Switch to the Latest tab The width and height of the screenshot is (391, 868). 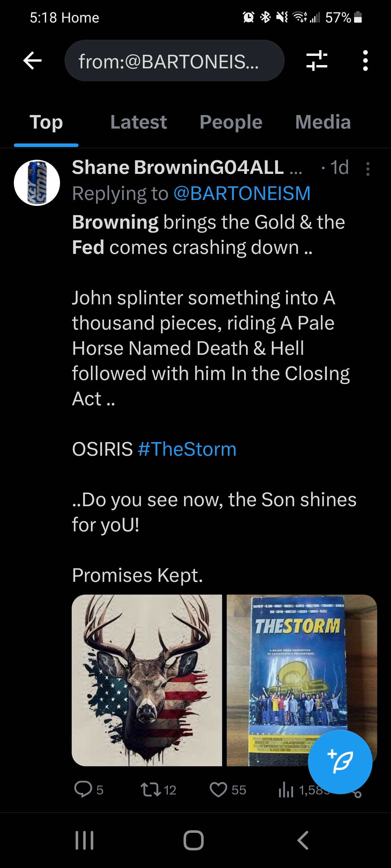(x=138, y=122)
